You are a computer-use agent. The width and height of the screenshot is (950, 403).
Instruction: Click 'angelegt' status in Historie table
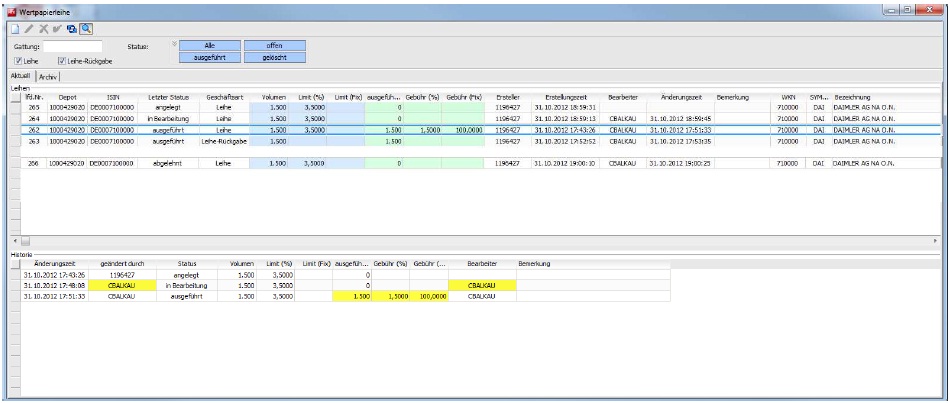tap(187, 275)
